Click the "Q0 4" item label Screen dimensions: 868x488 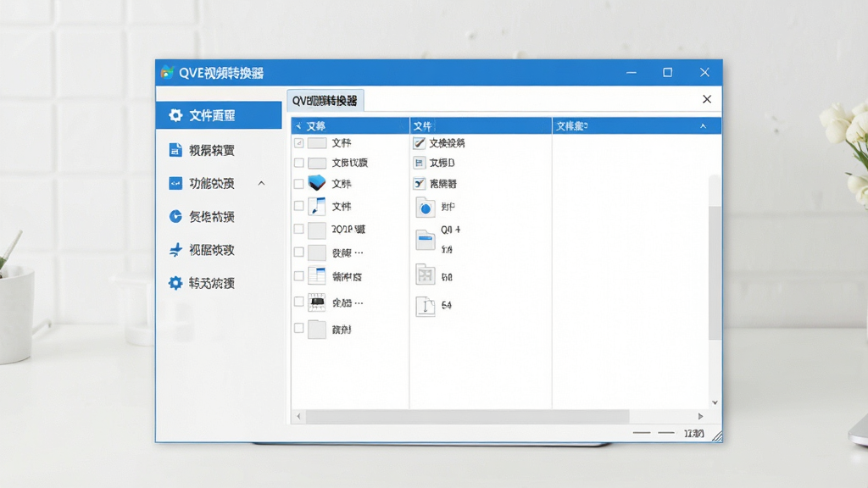[451, 230]
